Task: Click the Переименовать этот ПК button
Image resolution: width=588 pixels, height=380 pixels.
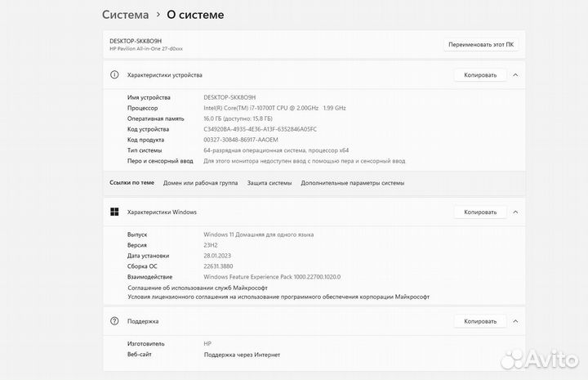Action: point(481,44)
